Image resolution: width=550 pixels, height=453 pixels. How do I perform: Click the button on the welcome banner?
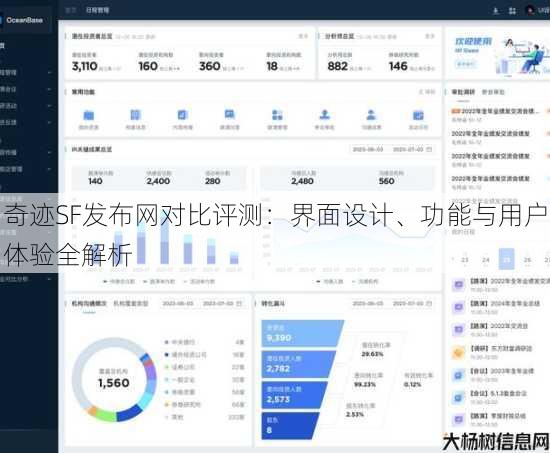466,64
